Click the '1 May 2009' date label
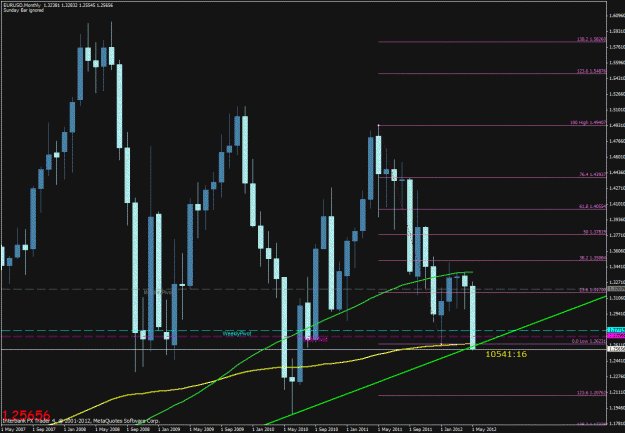This screenshot has height=433, width=625. click(x=201, y=429)
